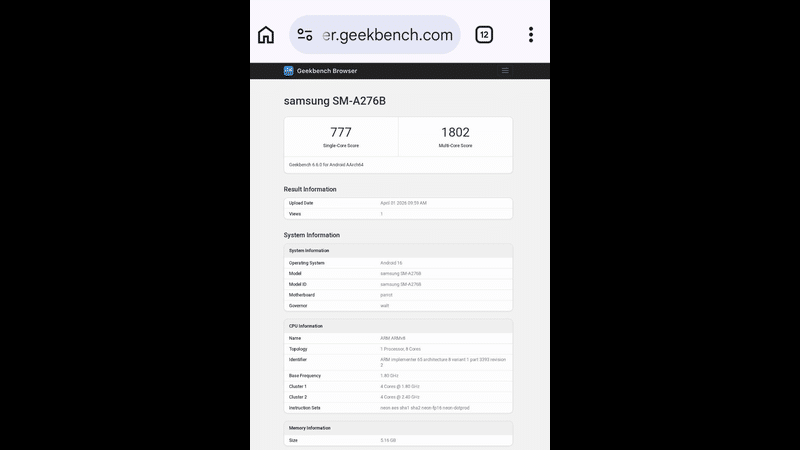Click the 'Identifier' row label
Image resolution: width=800 pixels, height=450 pixels.
pos(298,360)
